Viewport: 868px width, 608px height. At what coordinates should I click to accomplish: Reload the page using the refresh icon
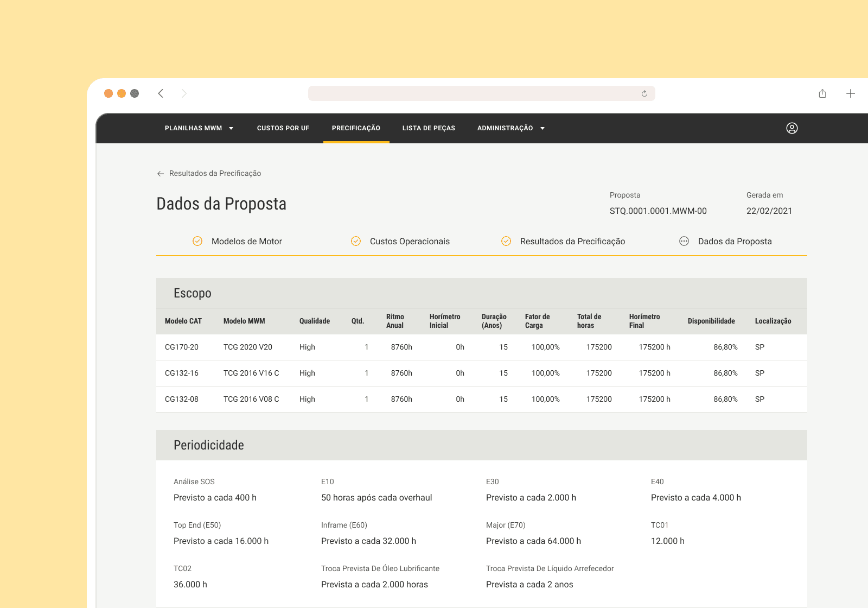[x=644, y=93]
